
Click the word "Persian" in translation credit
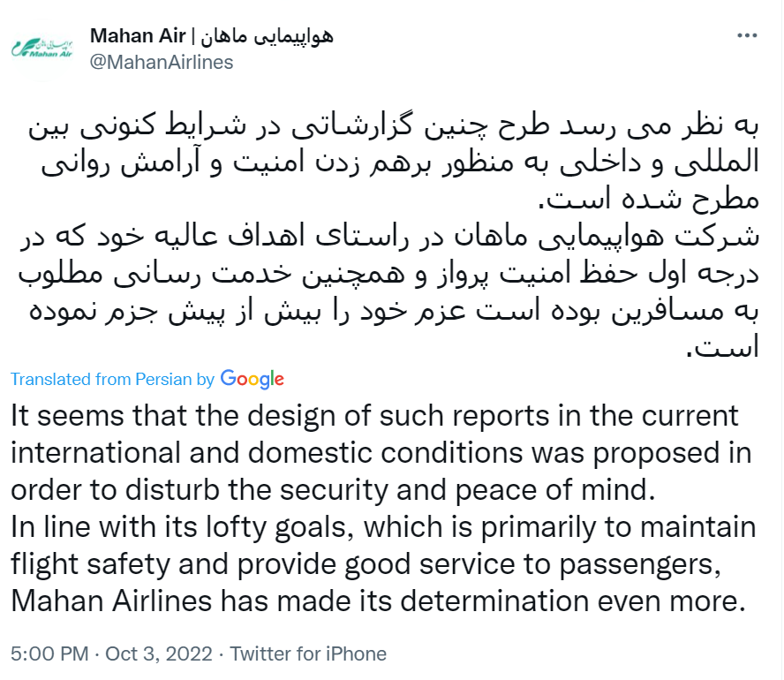click(x=163, y=379)
